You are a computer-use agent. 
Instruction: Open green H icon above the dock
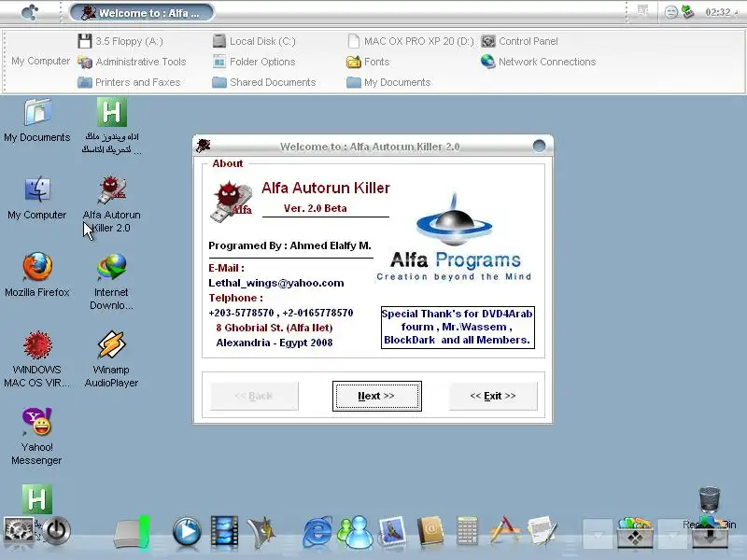(x=37, y=499)
